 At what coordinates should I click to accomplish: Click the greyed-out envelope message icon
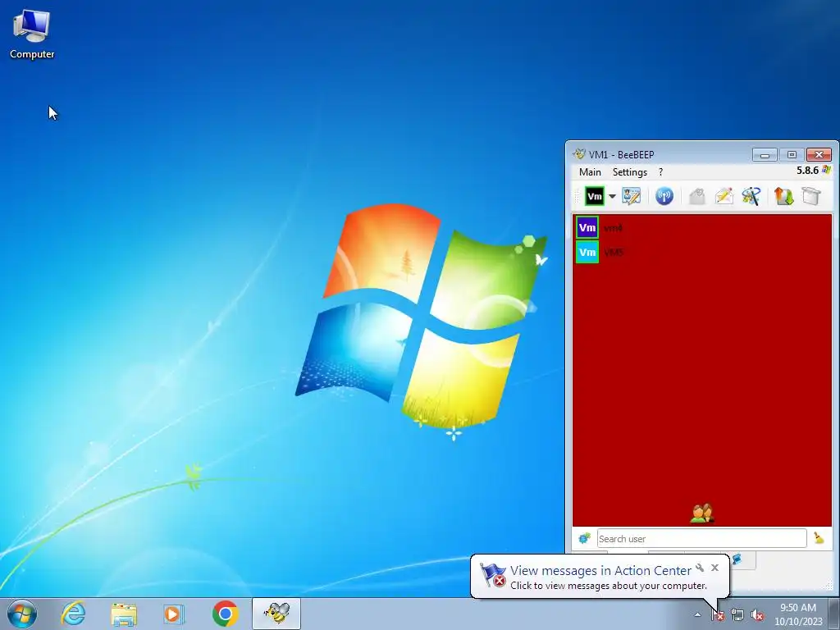click(x=697, y=196)
